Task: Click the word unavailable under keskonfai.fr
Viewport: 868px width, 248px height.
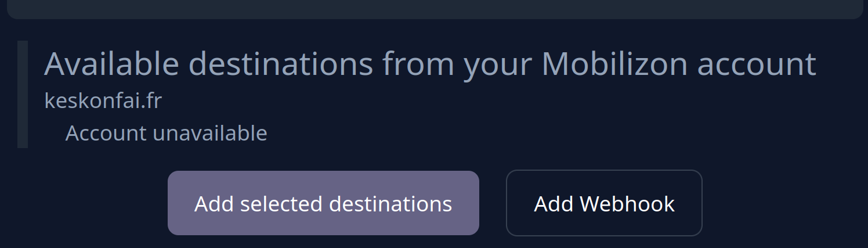Action: point(210,133)
